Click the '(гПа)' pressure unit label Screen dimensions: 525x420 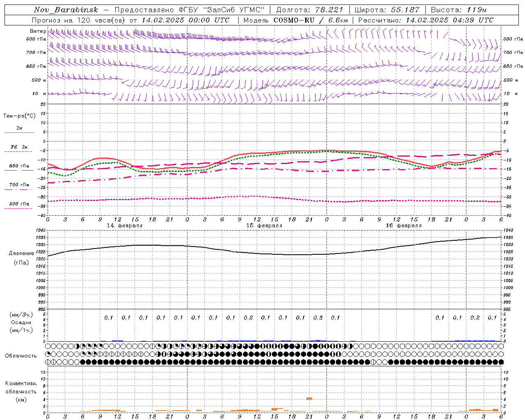point(21,262)
